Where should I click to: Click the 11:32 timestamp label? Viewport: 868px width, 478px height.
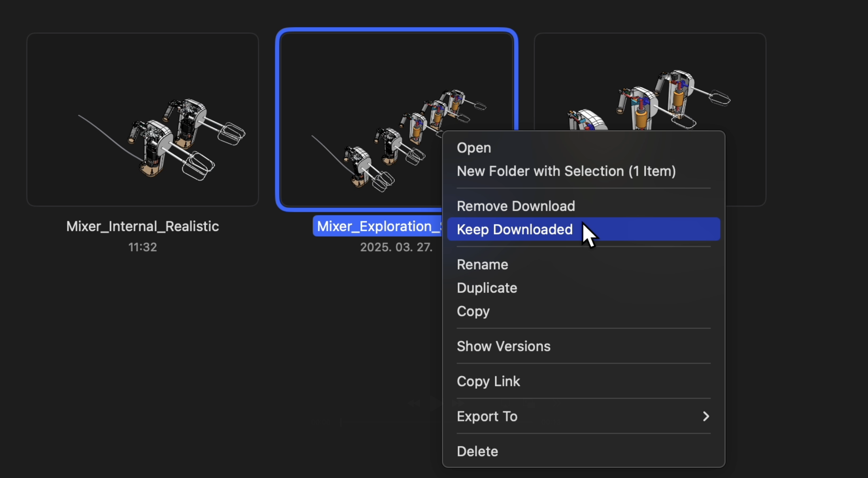click(x=143, y=247)
